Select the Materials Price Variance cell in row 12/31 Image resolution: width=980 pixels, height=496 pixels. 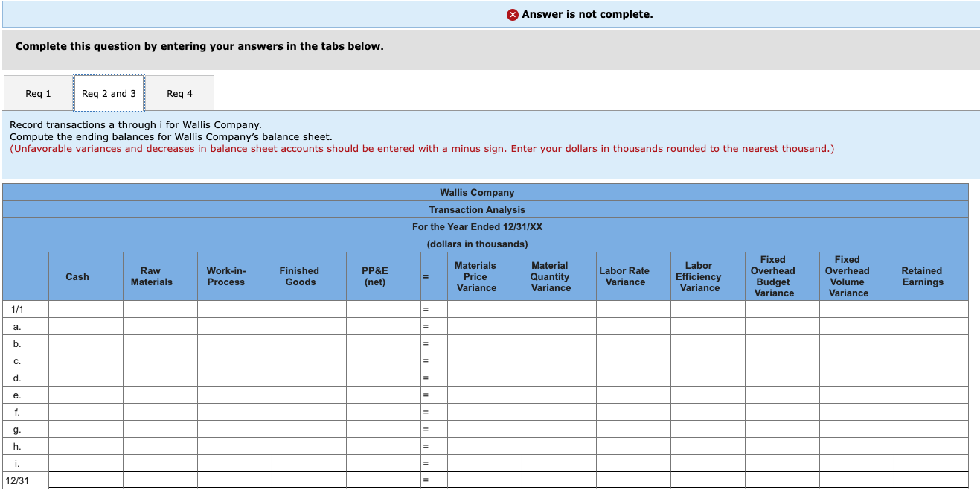[485, 480]
